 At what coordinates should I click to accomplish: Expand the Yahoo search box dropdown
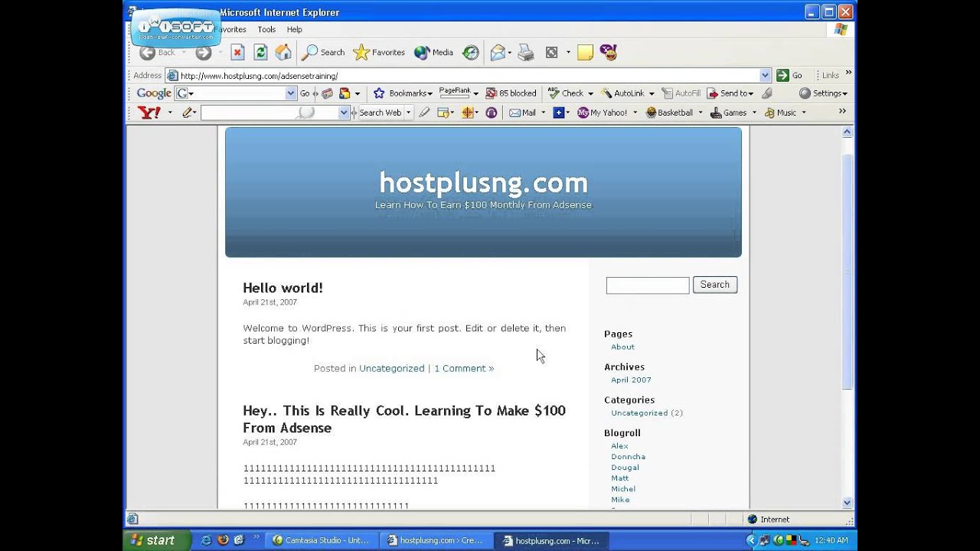344,112
